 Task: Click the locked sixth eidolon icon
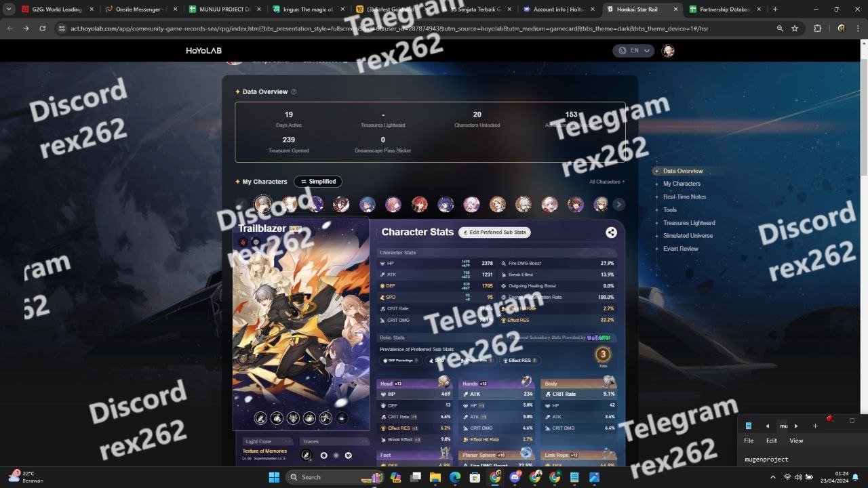342,418
